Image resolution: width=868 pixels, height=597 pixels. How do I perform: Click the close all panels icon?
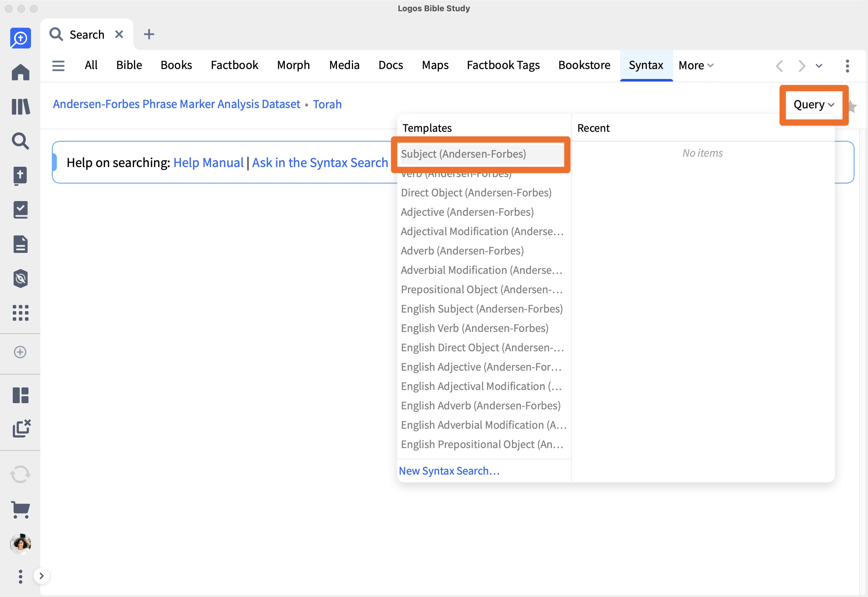point(21,429)
